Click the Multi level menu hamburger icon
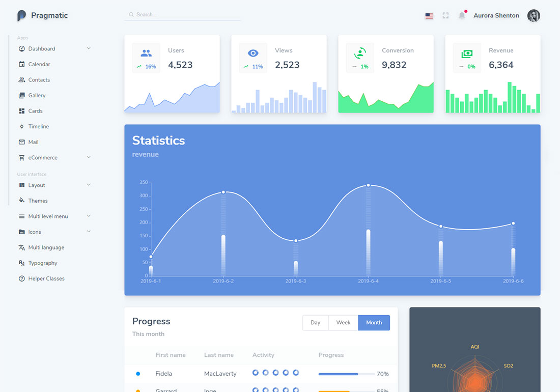560x392 pixels. point(22,216)
